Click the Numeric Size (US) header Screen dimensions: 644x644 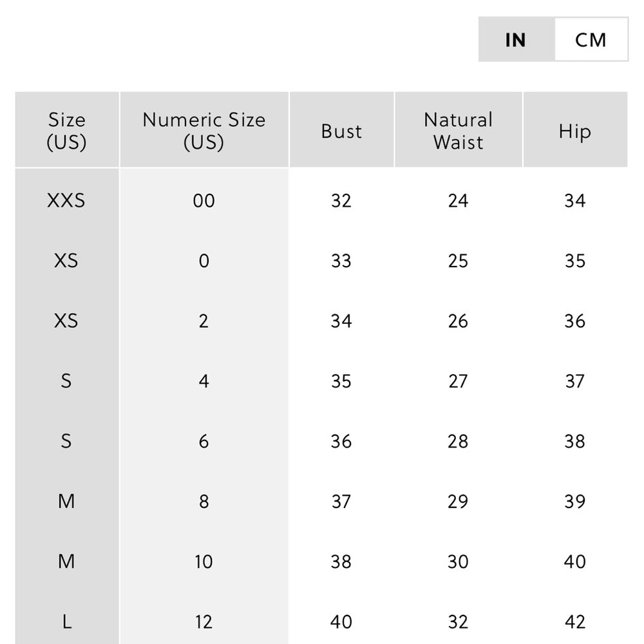204,131
